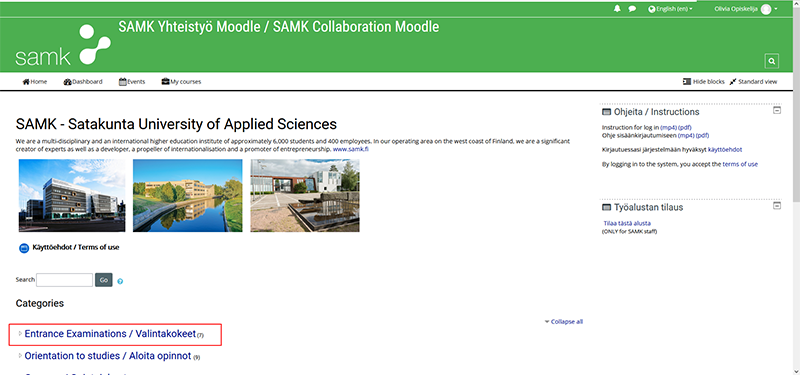Open the käyttöehdot link

725,149
